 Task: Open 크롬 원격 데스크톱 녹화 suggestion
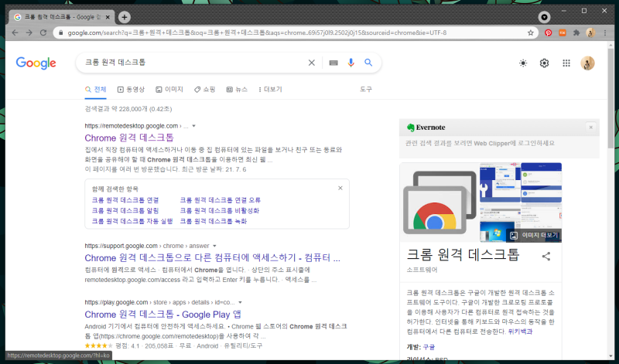pyautogui.click(x=214, y=221)
